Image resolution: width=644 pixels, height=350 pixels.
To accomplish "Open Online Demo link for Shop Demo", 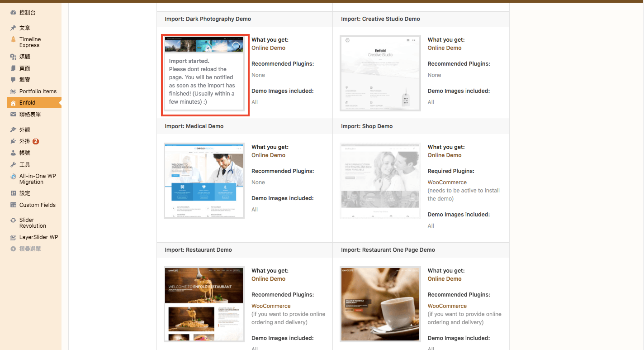I will click(445, 155).
